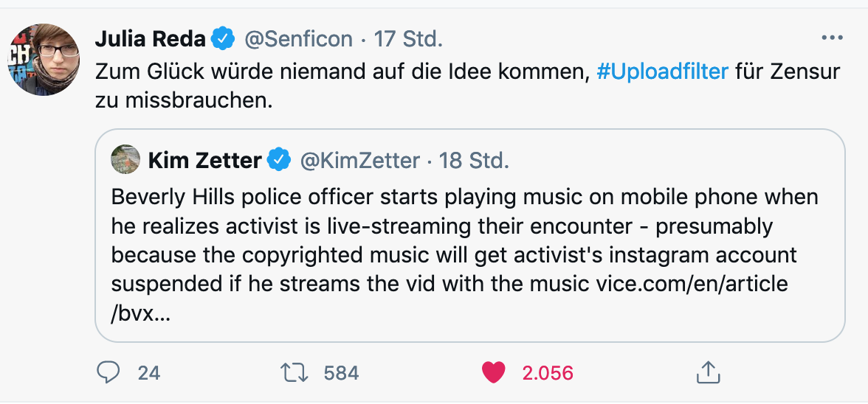Click Kim Zetter's verified badge

[279, 160]
